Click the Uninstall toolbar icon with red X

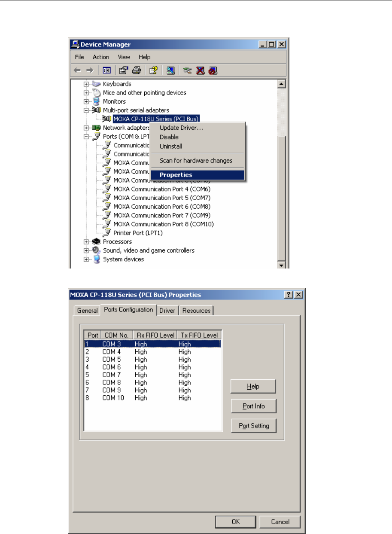pyautogui.click(x=200, y=70)
